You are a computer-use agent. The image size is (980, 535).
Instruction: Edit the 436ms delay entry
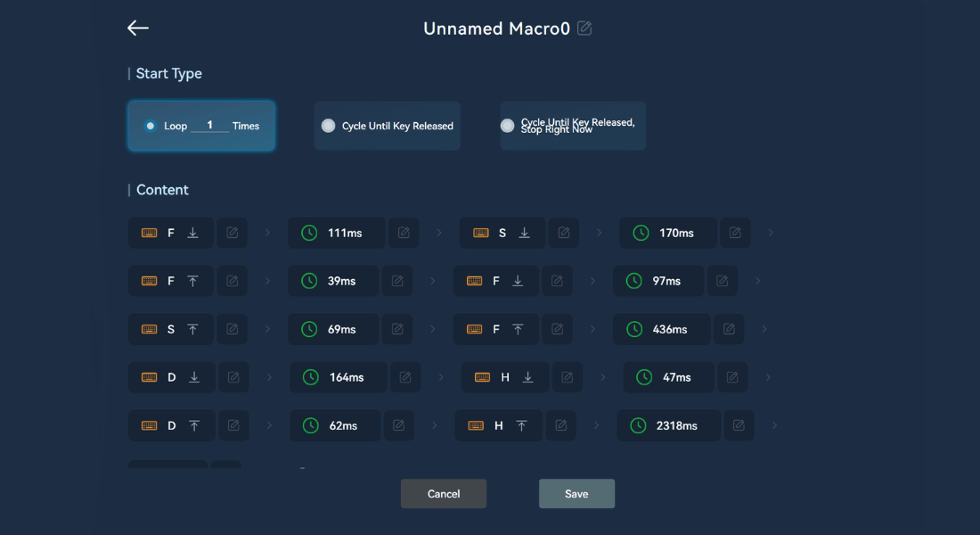click(729, 329)
